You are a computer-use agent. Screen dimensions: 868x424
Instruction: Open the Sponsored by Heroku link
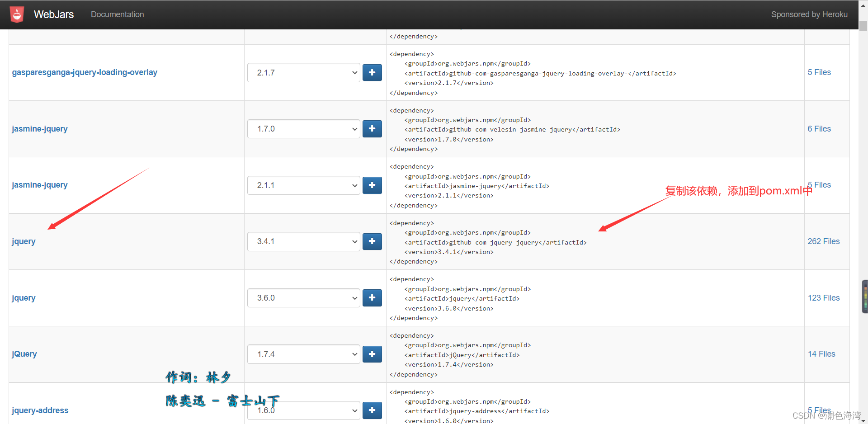pos(809,14)
